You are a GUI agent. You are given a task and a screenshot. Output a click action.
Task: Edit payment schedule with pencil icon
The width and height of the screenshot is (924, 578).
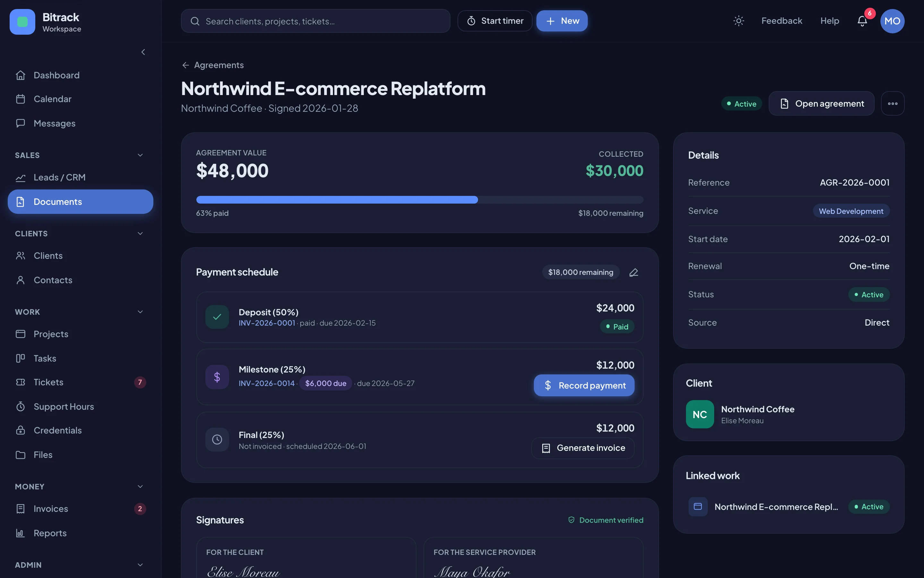click(633, 272)
